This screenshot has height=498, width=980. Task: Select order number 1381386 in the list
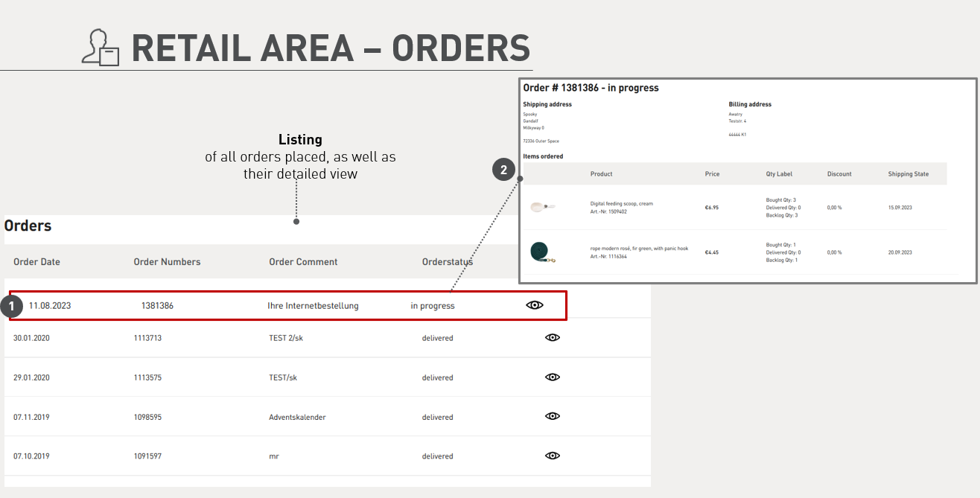157,306
